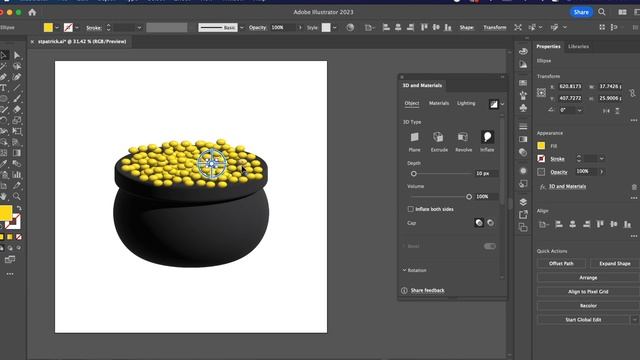Open the Lighting tab in 3D panel
640x360 pixels.
[x=466, y=103]
